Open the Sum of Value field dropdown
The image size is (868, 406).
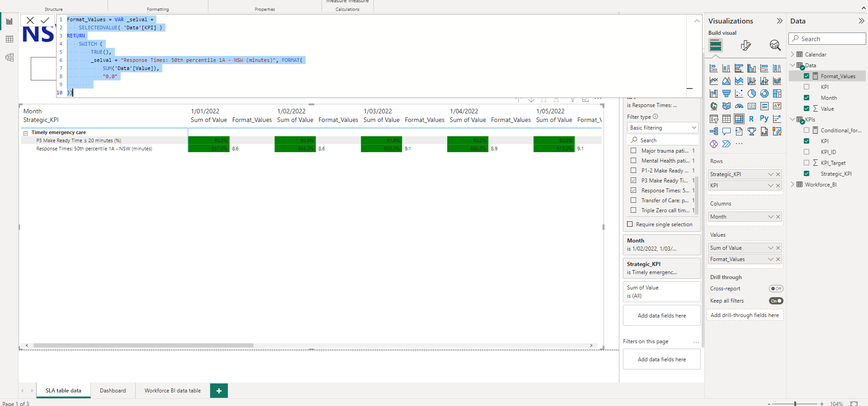(771, 248)
